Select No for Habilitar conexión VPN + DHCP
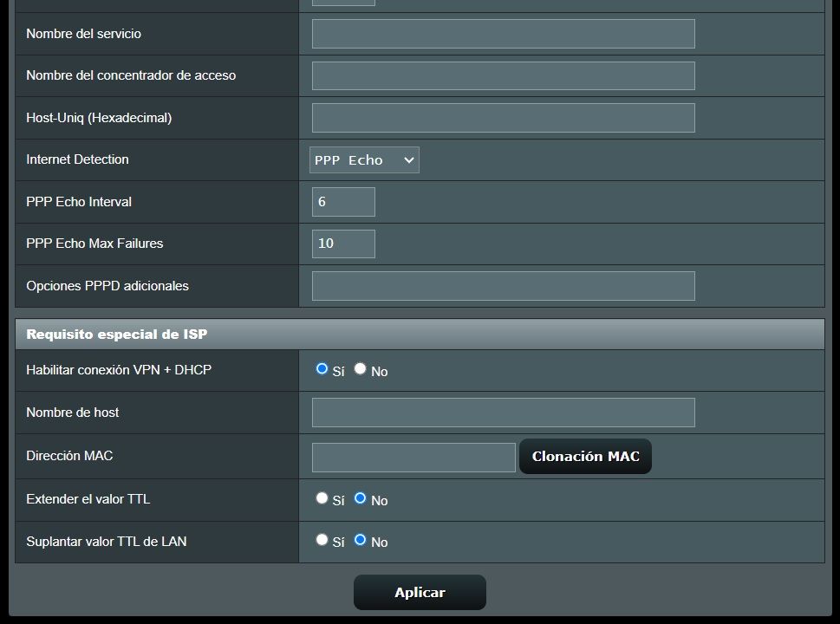Viewport: 840px width, 624px height. click(360, 369)
